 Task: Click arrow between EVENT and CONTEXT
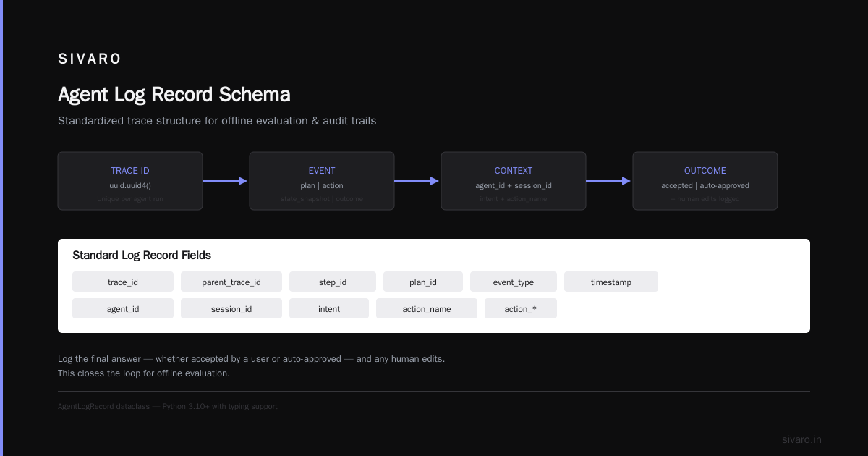tap(417, 181)
